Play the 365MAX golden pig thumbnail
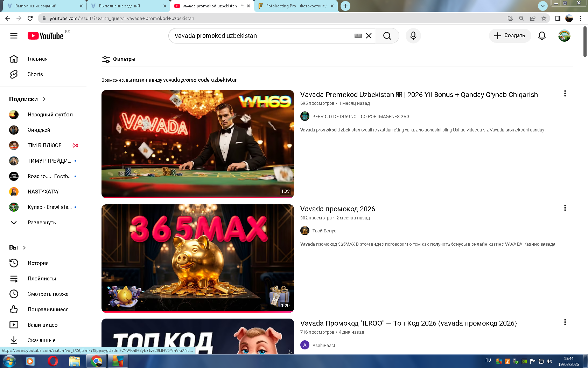The image size is (588, 368). coord(198,258)
